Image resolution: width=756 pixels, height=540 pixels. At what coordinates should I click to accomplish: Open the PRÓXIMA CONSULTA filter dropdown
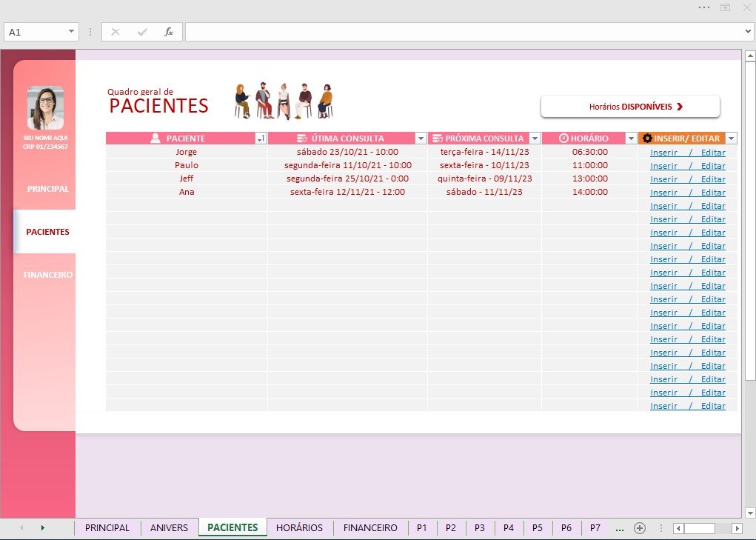tap(535, 139)
